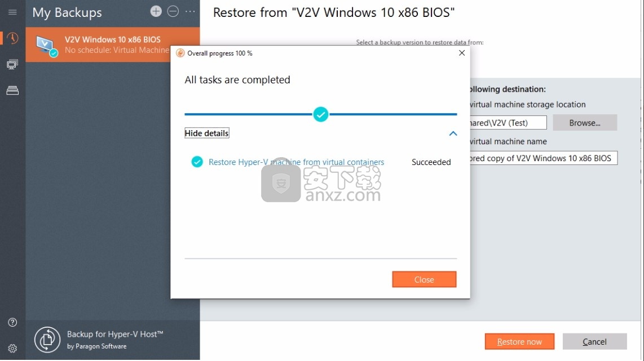Click the Restore now button
Screen dimensions: 644x361
click(519, 341)
